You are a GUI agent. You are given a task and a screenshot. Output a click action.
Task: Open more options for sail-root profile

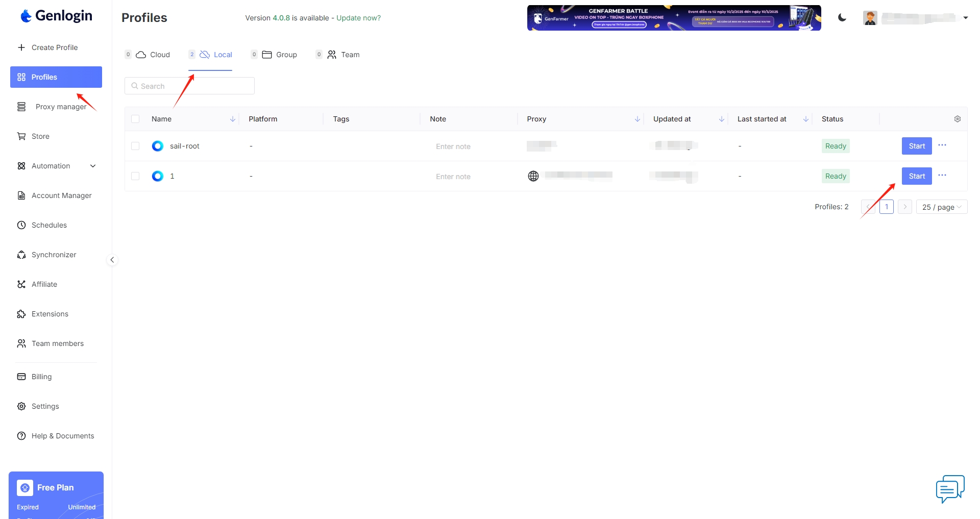tap(942, 145)
